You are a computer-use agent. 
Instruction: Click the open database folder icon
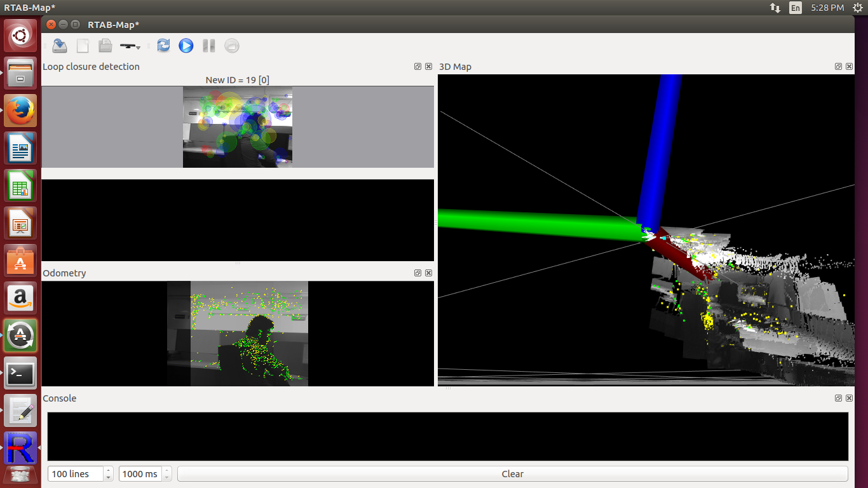[x=105, y=46]
